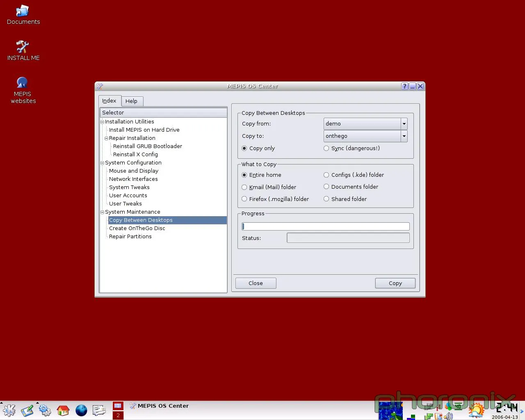Open Mouse and Display settings

point(134,171)
